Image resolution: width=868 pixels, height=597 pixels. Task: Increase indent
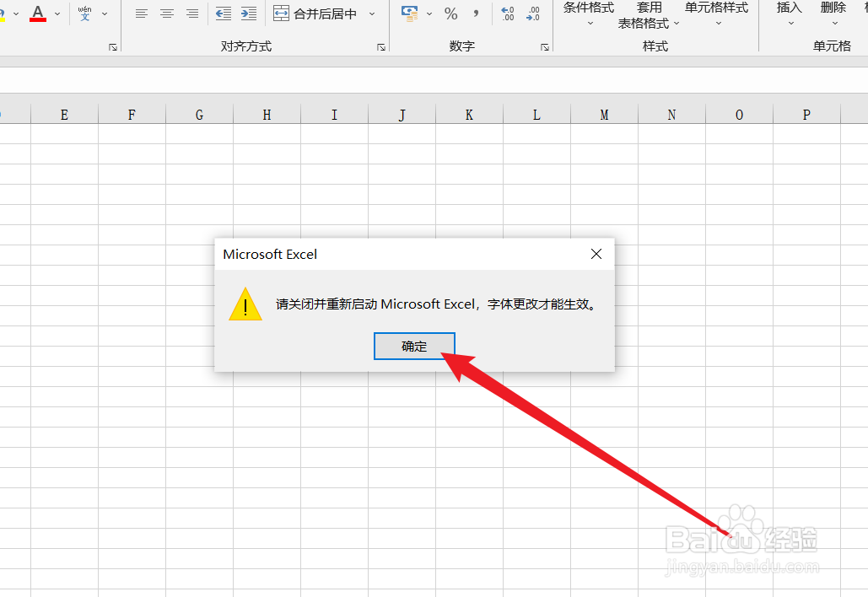tap(249, 13)
